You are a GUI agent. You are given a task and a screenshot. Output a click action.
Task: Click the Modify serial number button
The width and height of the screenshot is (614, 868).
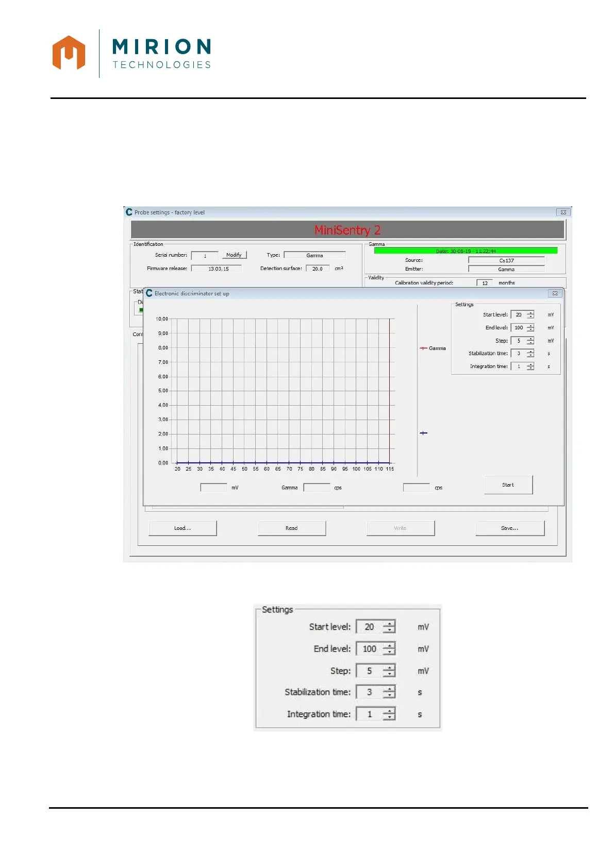[234, 255]
